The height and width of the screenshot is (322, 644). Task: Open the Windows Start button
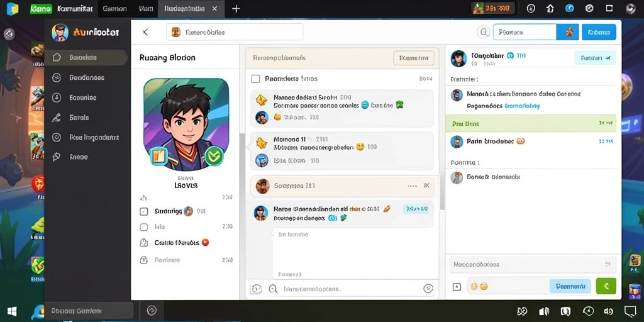click(x=12, y=311)
